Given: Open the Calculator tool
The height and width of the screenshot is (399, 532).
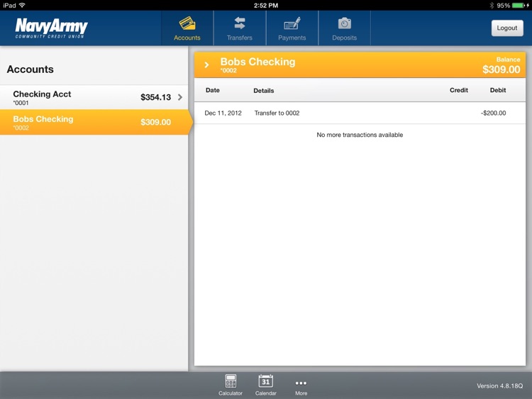Looking at the screenshot, I should (231, 385).
